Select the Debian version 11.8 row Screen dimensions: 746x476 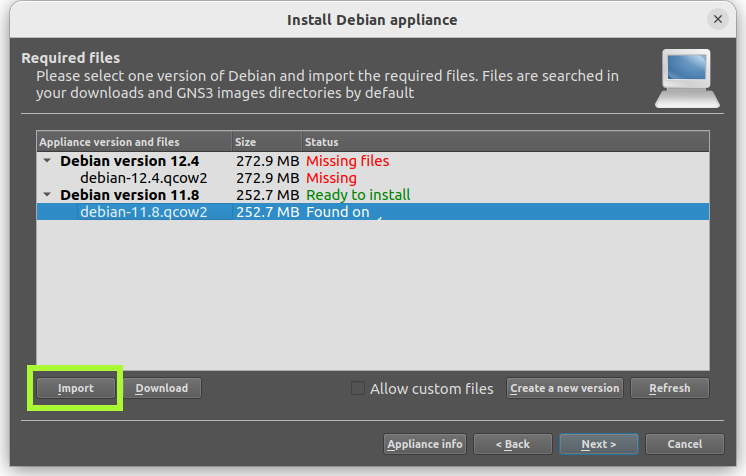(x=373, y=195)
